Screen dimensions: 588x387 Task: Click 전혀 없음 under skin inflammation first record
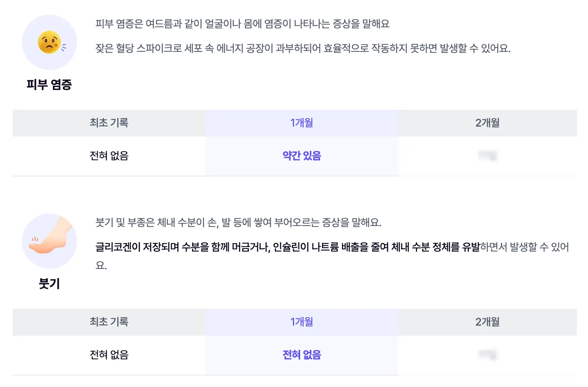pyautogui.click(x=109, y=156)
